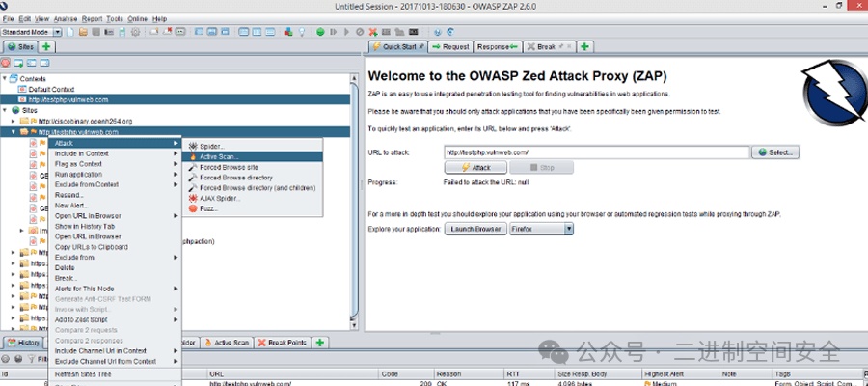Click the Snapshot Session toolbar icon
The height and width of the screenshot is (386, 868).
[109, 32]
